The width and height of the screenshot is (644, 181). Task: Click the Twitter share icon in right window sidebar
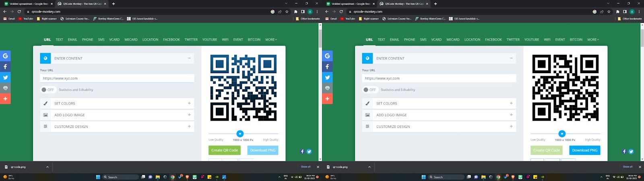click(x=327, y=77)
